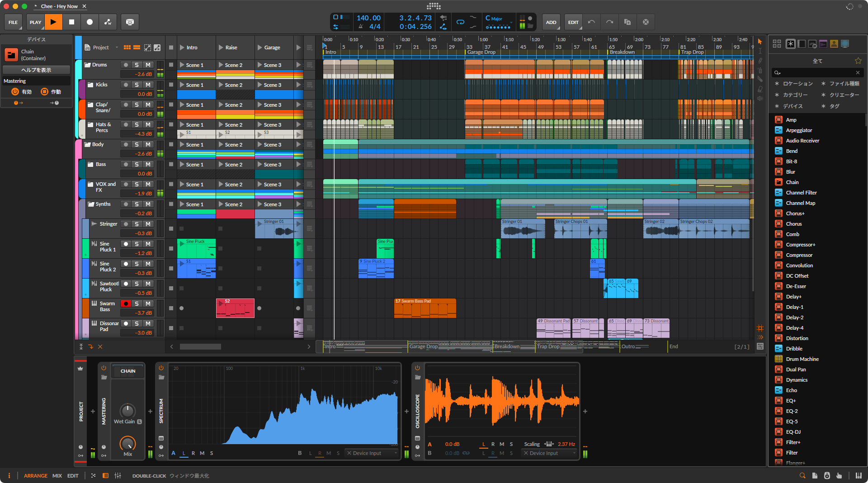Collapse the Synths group folder
Image resolution: width=868 pixels, height=483 pixels.
click(x=90, y=204)
